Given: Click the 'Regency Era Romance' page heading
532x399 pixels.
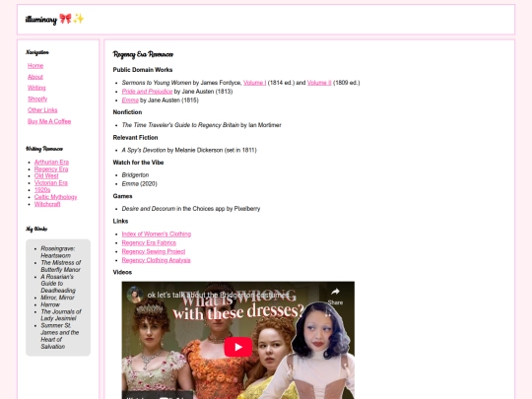Looking at the screenshot, I should [x=143, y=54].
